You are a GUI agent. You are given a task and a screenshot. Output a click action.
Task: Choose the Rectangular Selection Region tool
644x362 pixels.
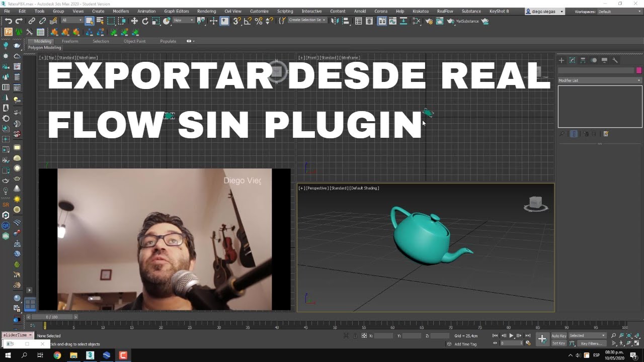pyautogui.click(x=111, y=21)
